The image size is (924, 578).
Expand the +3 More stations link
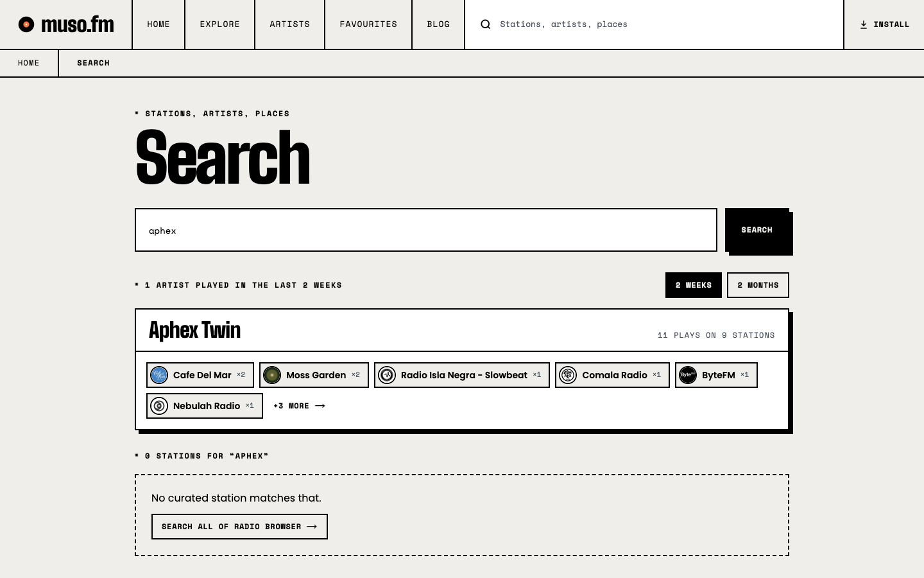pyautogui.click(x=300, y=406)
